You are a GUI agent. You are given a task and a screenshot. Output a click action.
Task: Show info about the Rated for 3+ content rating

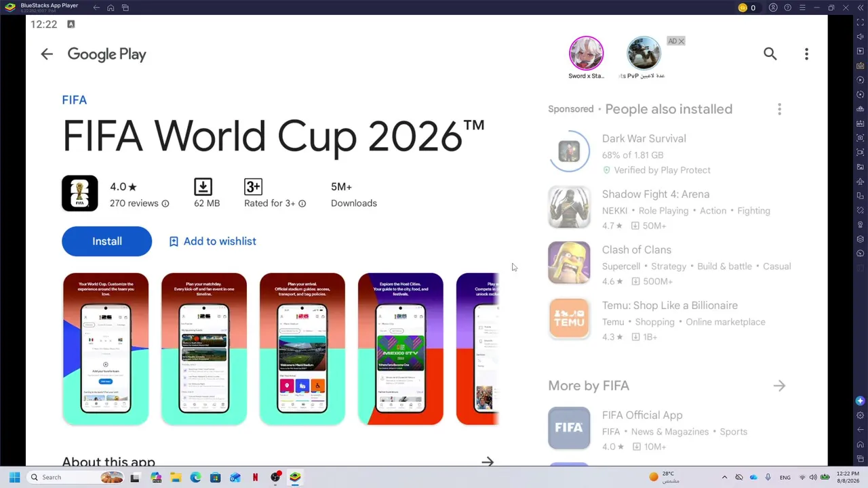[x=302, y=203]
